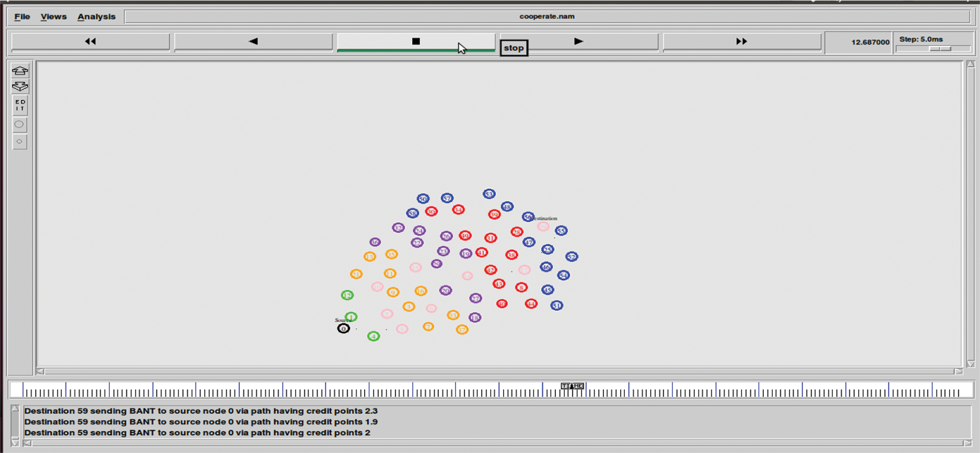The image size is (980, 453).
Task: Click the zoom in up-arrow icon
Action: 20,71
